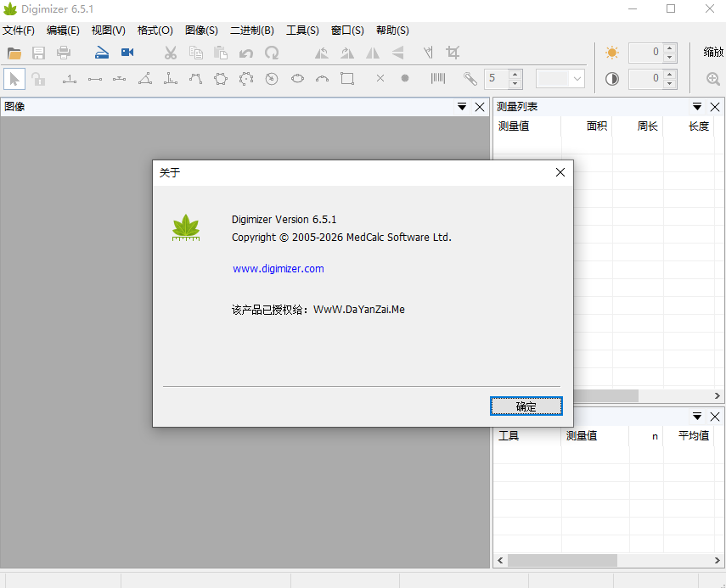Open the 图像(S) menu
Screen dimensions: 726x588
201,31
